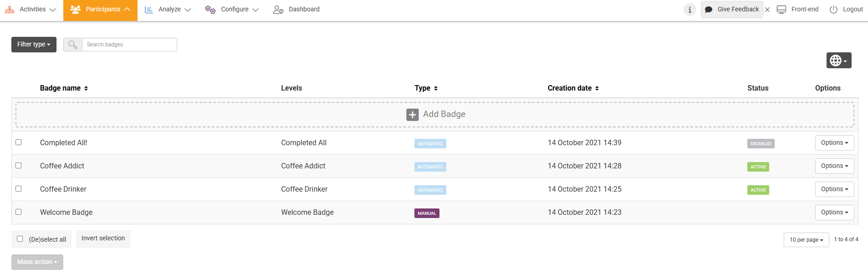Select the Coffee Addict row checkbox

tap(19, 166)
